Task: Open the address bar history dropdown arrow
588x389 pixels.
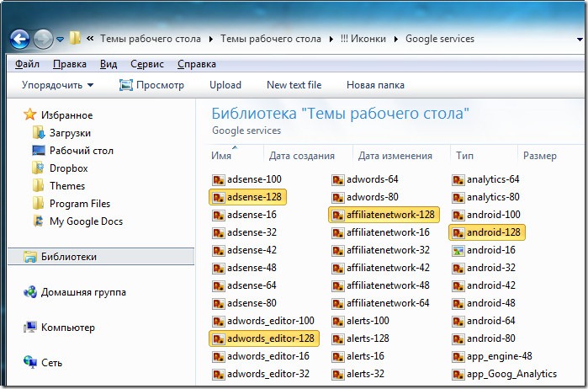Action: (x=580, y=39)
